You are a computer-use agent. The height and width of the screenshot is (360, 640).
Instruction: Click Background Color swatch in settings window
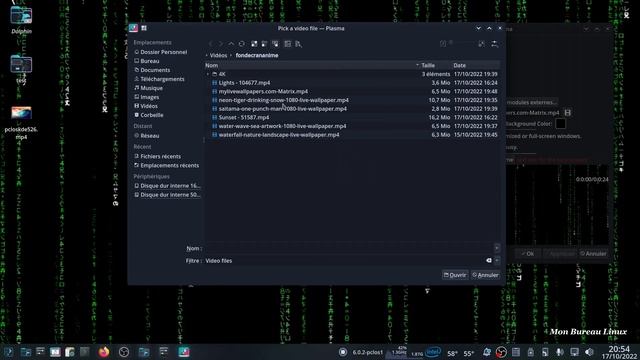pyautogui.click(x=560, y=123)
